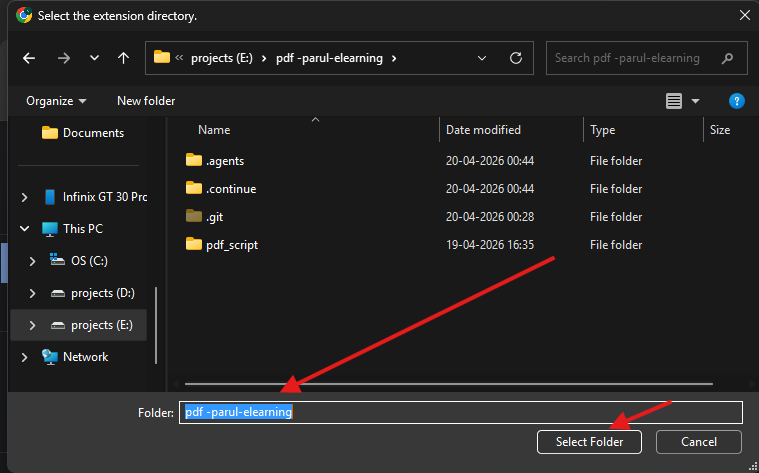This screenshot has height=473, width=759.
Task: Sort by Name column header
Action: point(214,130)
